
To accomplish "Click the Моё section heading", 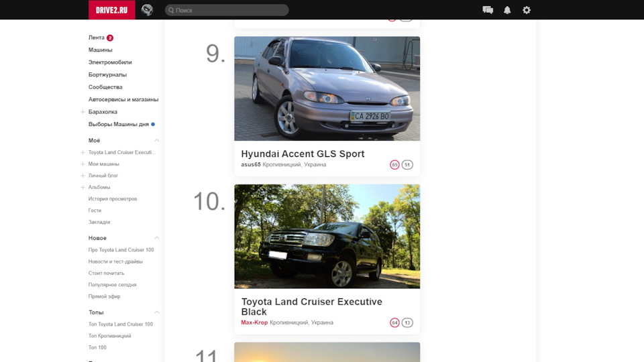I will [x=94, y=140].
